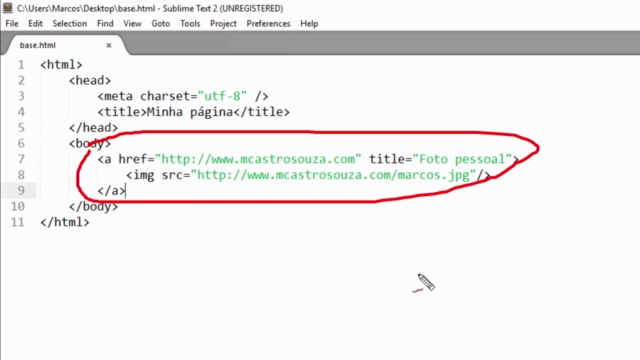Image resolution: width=640 pixels, height=360 pixels.
Task: Open the Project menu
Action: click(x=223, y=24)
